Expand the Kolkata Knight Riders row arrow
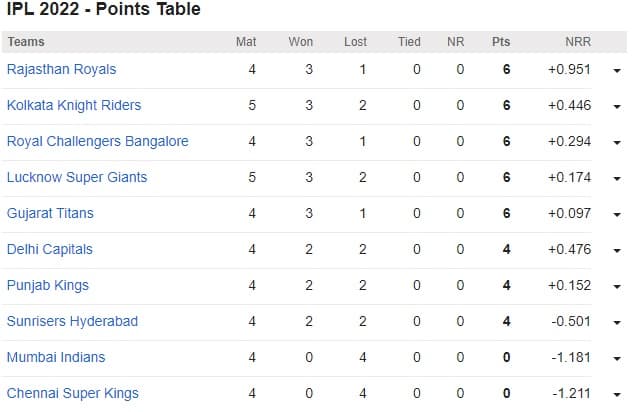Screen dimensions: 639x412 coord(617,107)
